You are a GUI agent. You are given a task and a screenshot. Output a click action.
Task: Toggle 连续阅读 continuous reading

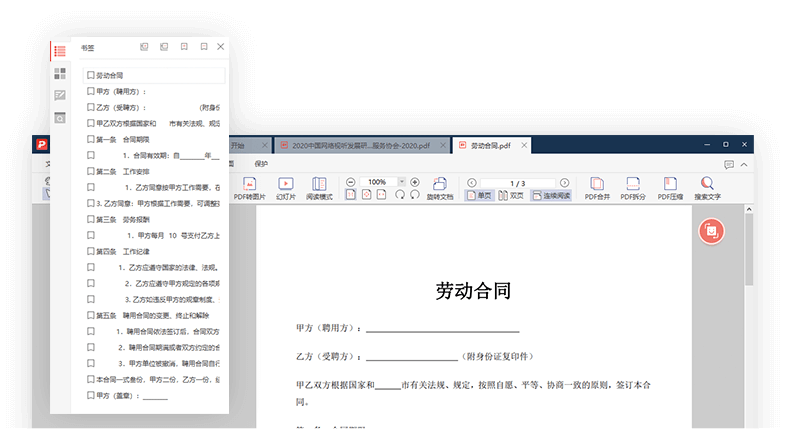coord(550,196)
